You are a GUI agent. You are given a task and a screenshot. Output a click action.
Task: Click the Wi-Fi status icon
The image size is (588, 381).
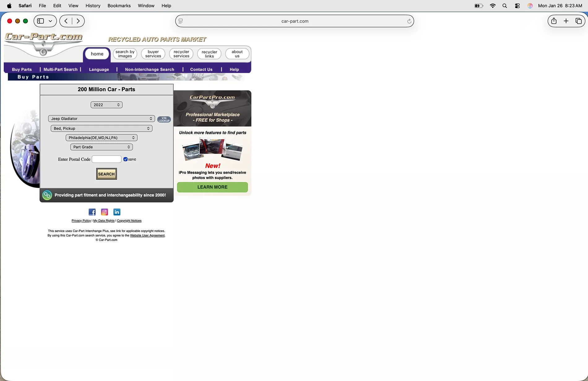pyautogui.click(x=493, y=6)
